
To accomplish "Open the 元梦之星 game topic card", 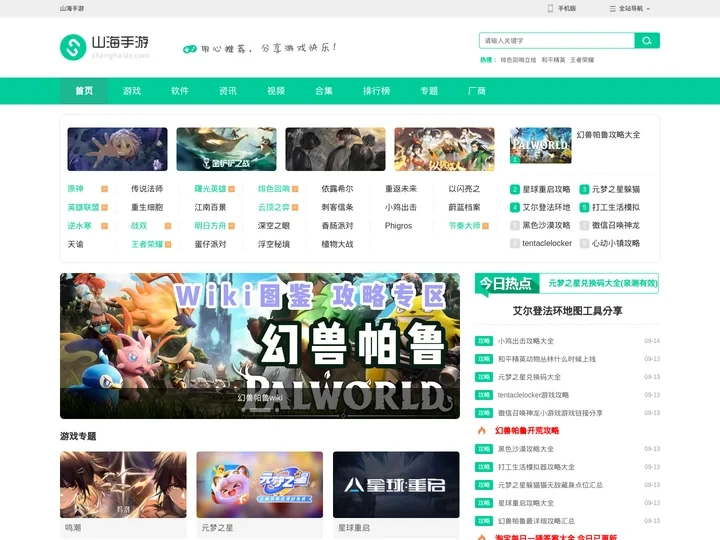I will click(260, 493).
